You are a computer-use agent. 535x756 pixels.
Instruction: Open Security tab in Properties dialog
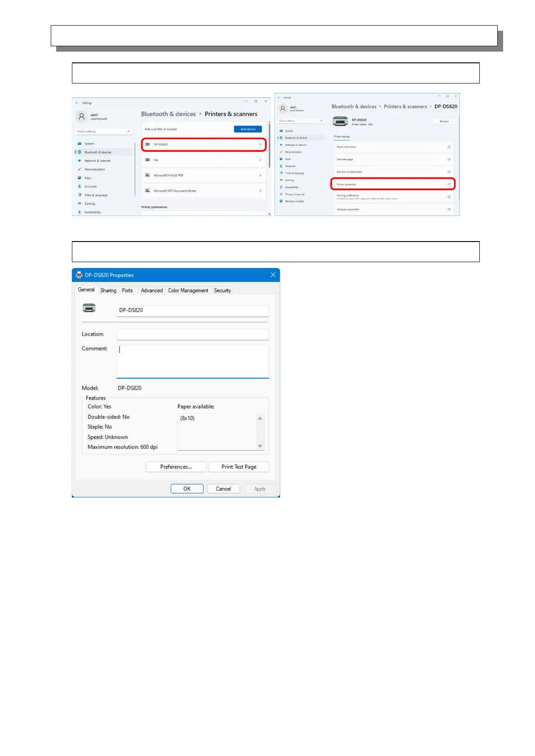(222, 290)
